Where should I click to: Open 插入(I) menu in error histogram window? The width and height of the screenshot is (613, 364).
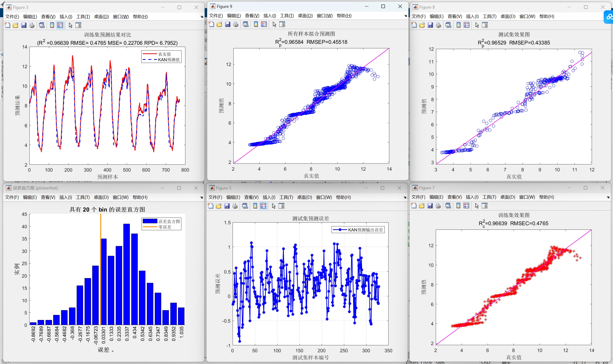[66, 197]
